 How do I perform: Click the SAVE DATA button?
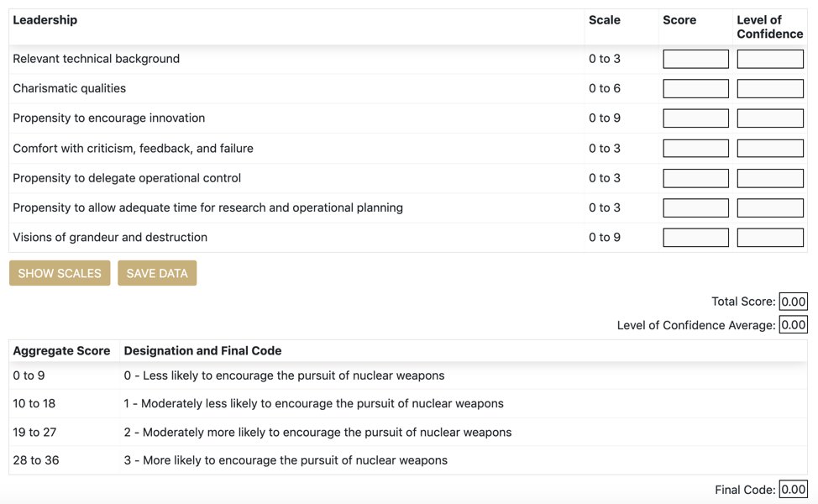[157, 273]
